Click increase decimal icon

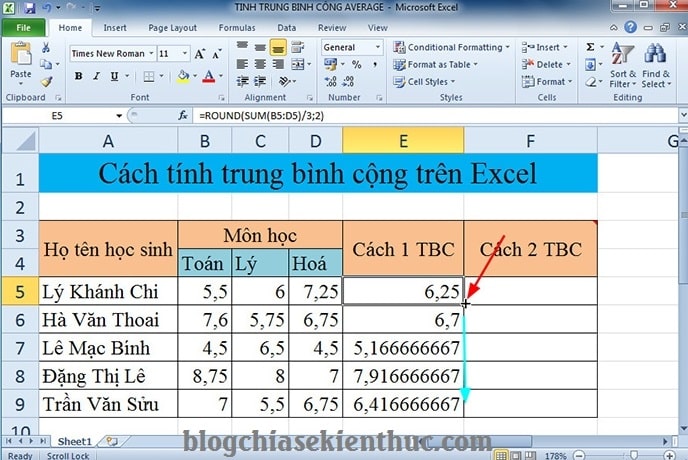(x=330, y=81)
